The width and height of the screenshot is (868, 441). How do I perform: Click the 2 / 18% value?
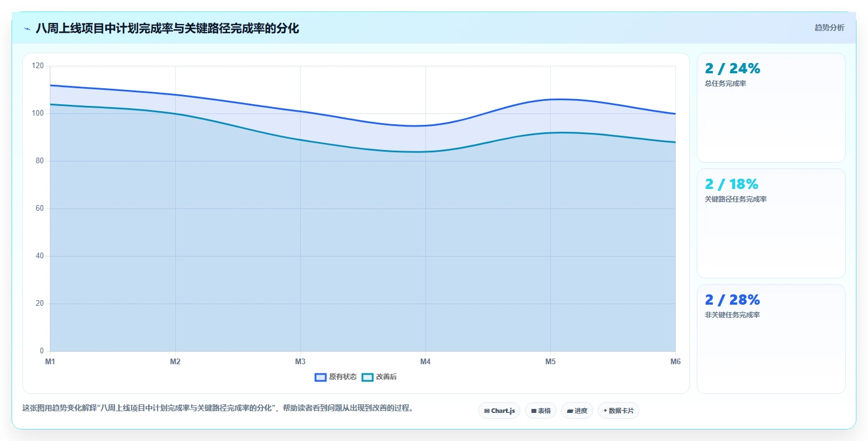tap(731, 184)
